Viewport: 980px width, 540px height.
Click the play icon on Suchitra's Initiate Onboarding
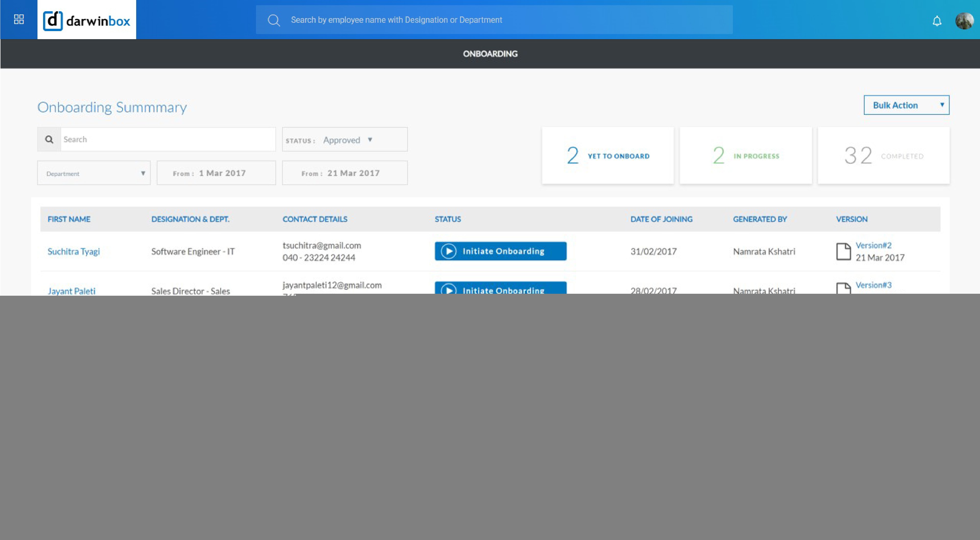click(x=449, y=251)
